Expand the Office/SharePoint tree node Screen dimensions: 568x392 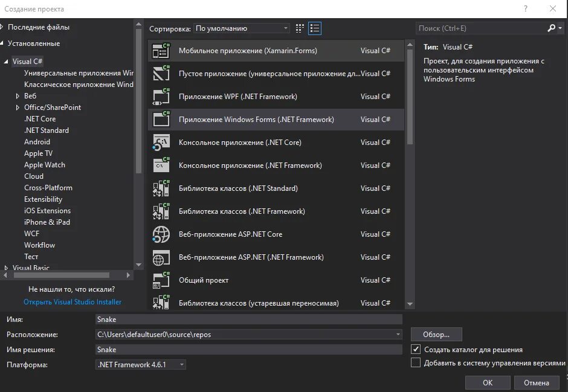tap(18, 108)
